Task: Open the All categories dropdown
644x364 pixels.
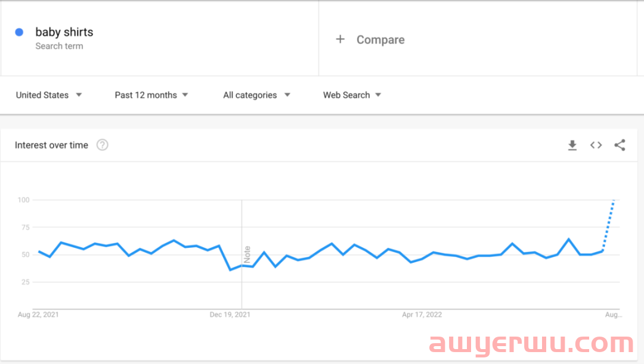Action: (x=256, y=95)
